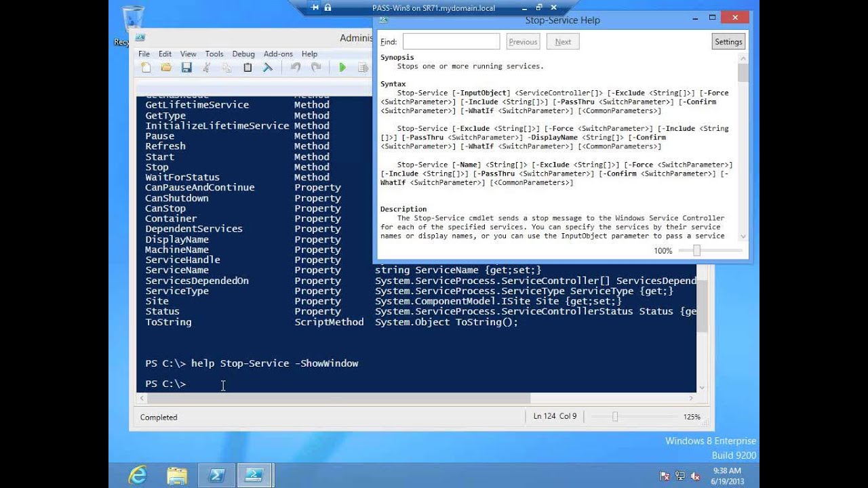Open the Help menu in PowerShell ISE
The width and height of the screenshot is (868, 488).
tap(309, 54)
